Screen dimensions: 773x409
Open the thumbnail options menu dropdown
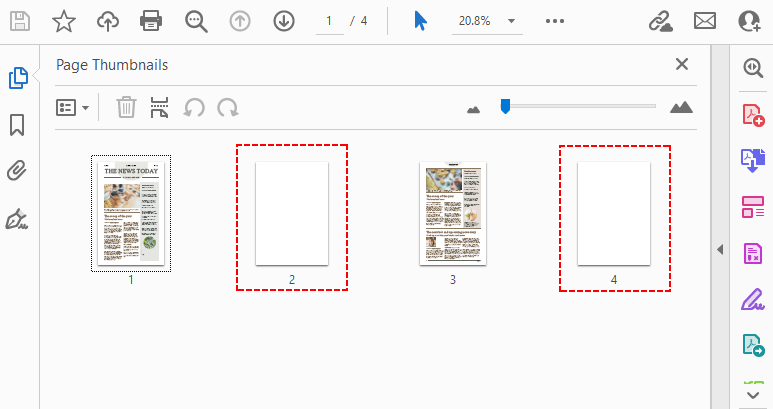72,107
